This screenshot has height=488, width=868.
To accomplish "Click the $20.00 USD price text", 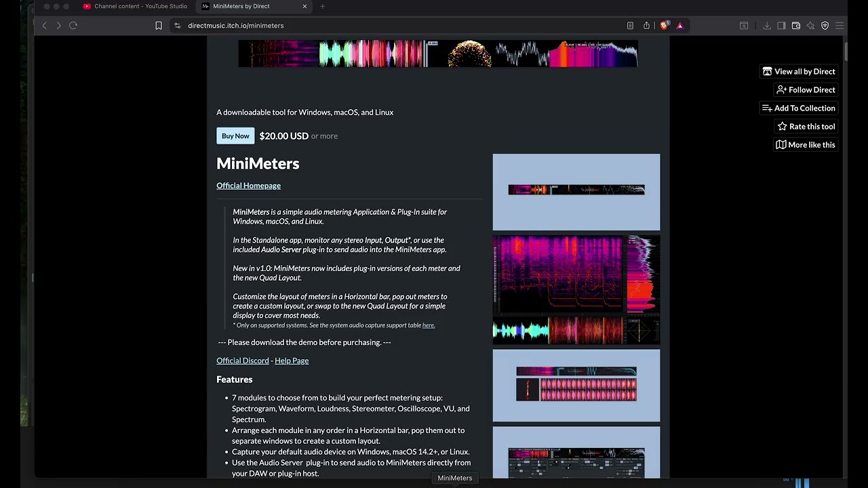I will 284,136.
